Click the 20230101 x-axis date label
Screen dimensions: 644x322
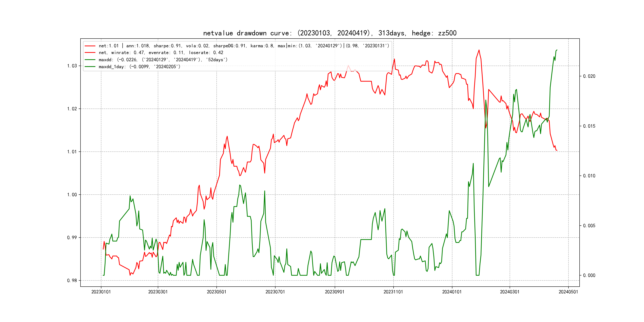pyautogui.click(x=101, y=292)
